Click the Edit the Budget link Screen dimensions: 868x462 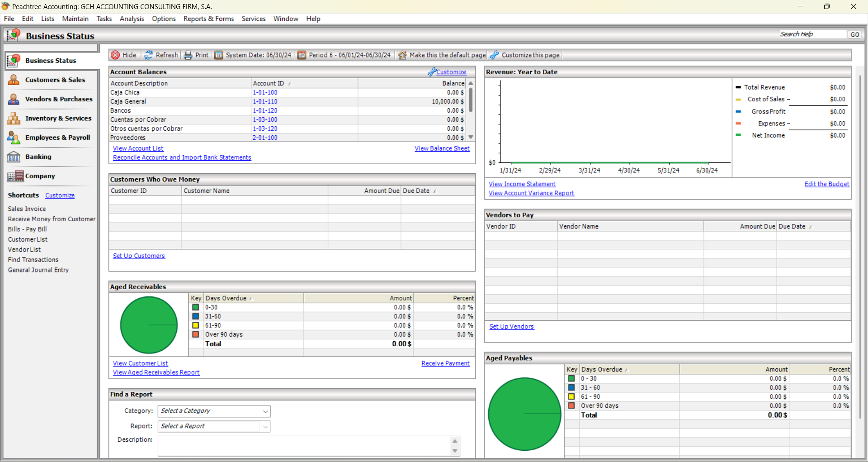[827, 184]
